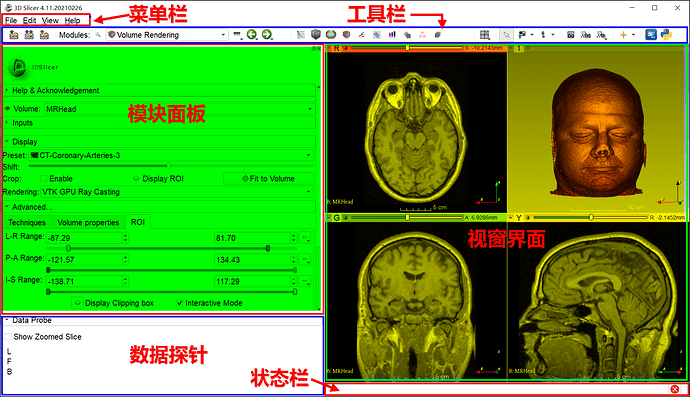Select the ROI tab
Viewport: 690px width, 397px height.
138,222
